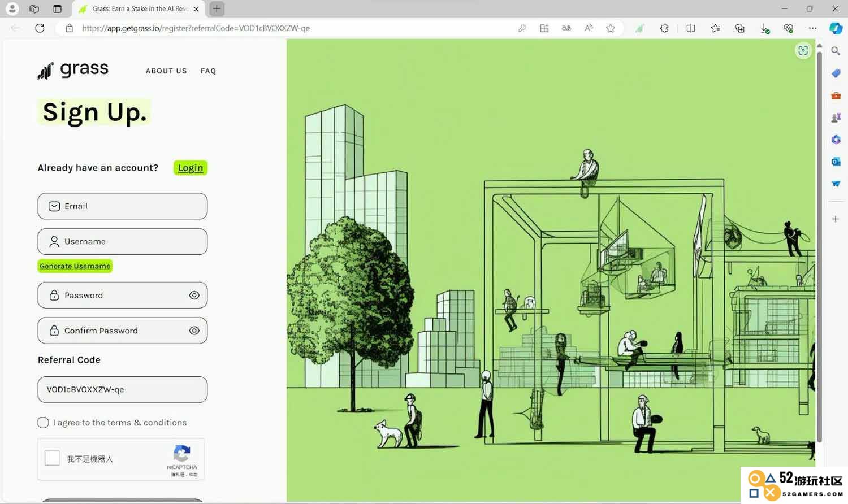The image size is (848, 504).
Task: Open the workspaces icon in title bar
Action: coord(34,8)
